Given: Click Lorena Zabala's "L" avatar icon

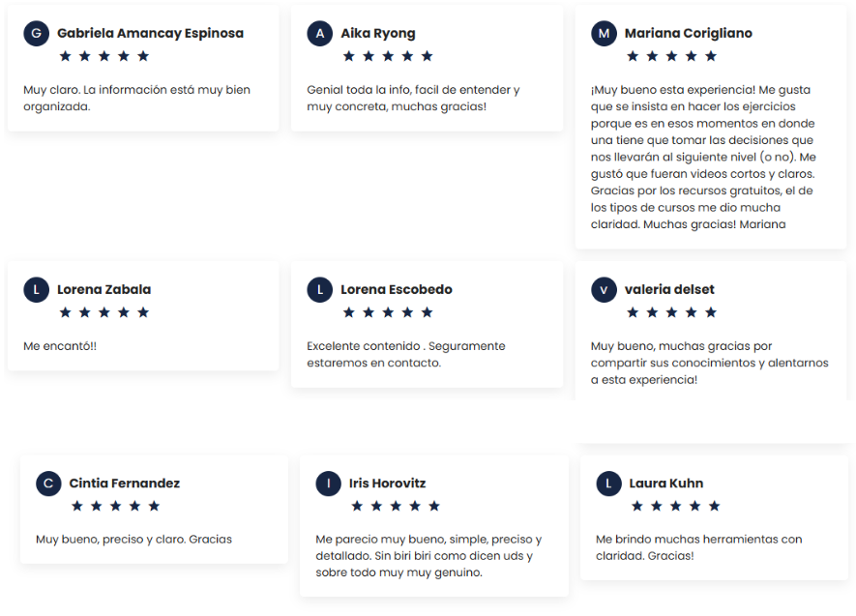Looking at the screenshot, I should pos(36,289).
